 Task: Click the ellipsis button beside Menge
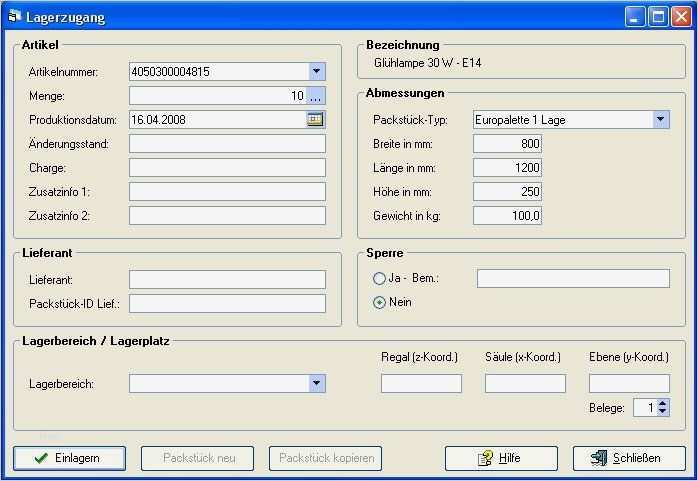click(x=316, y=96)
